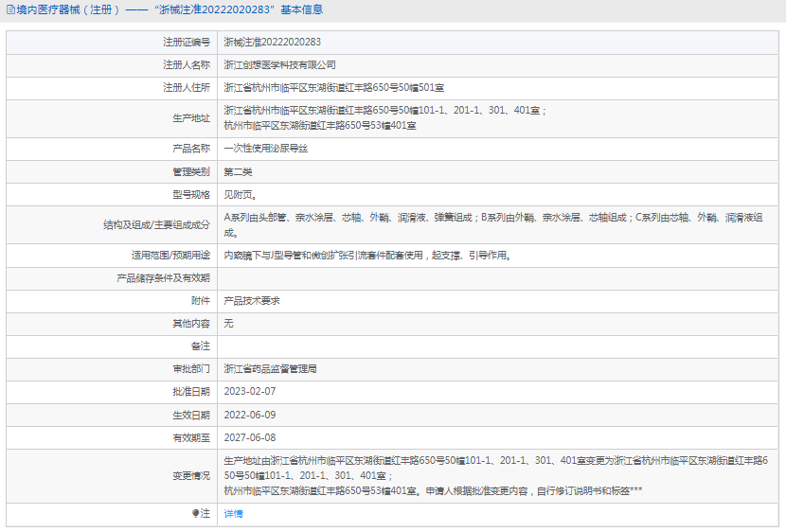Image resolution: width=786 pixels, height=532 pixels.
Task: Click the 注册人住所 label
Action: 187,88
